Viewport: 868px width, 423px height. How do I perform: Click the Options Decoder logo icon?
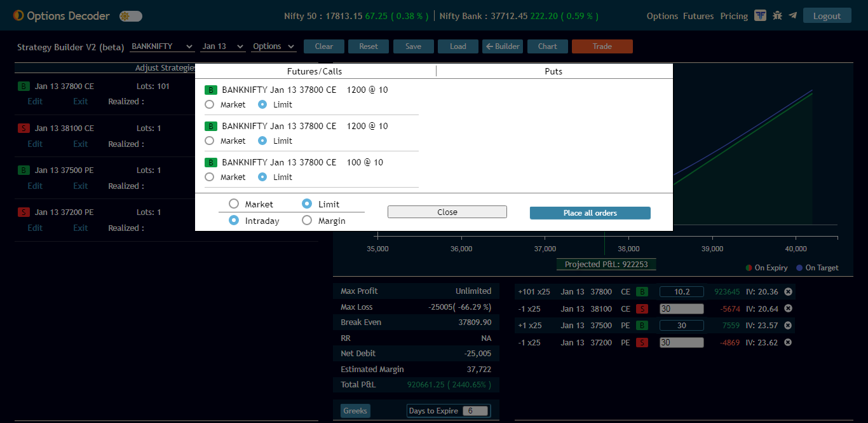click(18, 15)
